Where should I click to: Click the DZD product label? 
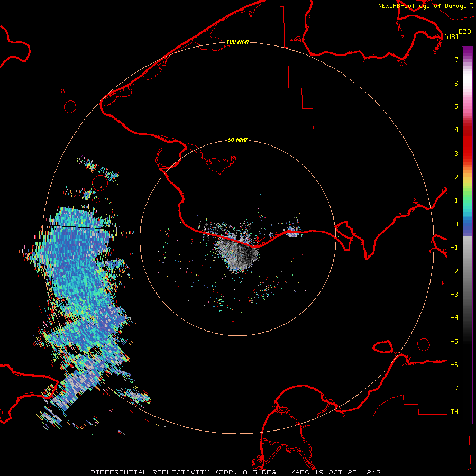[x=465, y=32]
